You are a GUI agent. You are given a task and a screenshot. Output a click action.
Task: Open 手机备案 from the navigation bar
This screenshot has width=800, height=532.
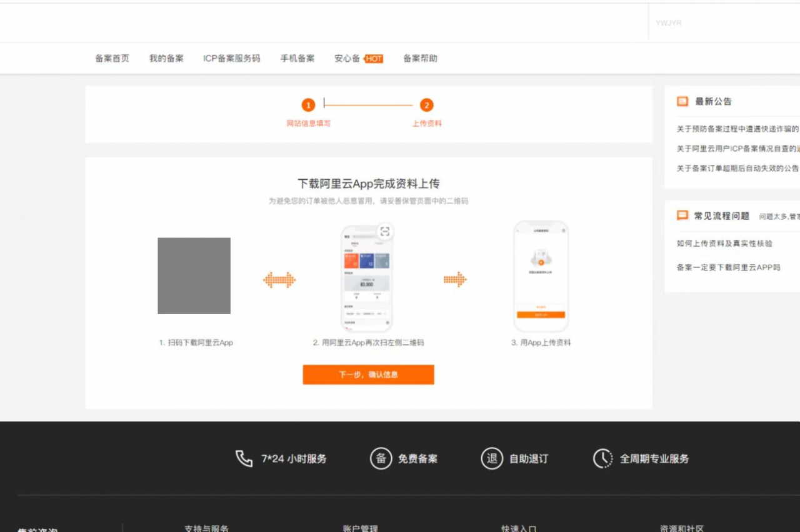point(297,59)
